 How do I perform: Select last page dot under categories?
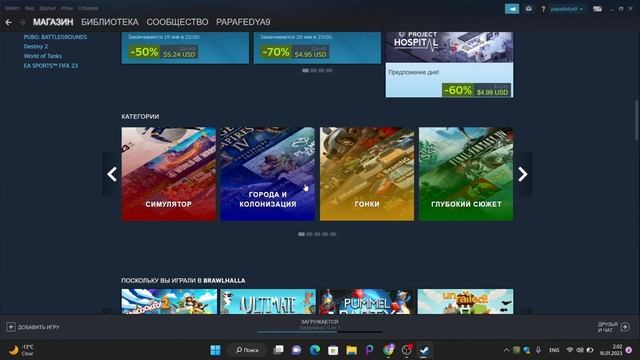click(x=333, y=234)
